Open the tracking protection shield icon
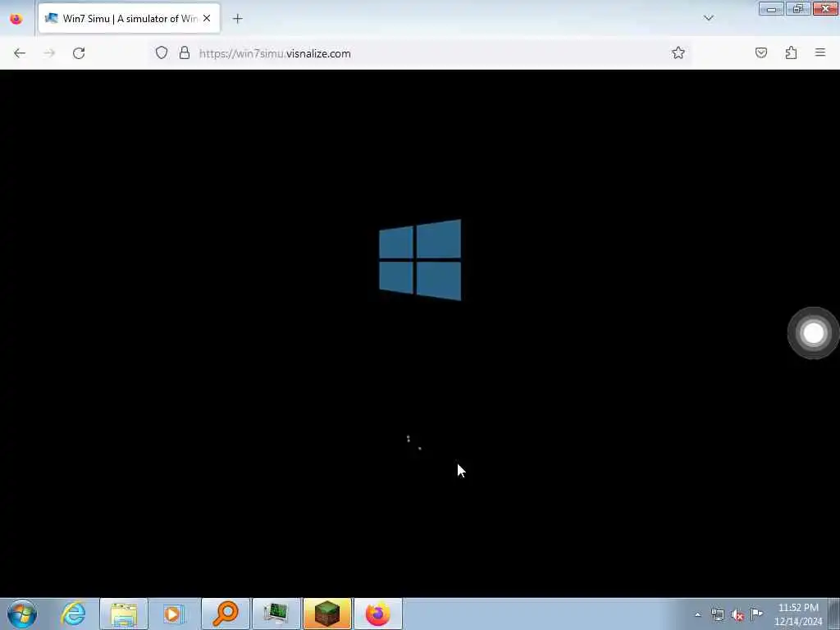This screenshot has height=630, width=840. tap(162, 52)
